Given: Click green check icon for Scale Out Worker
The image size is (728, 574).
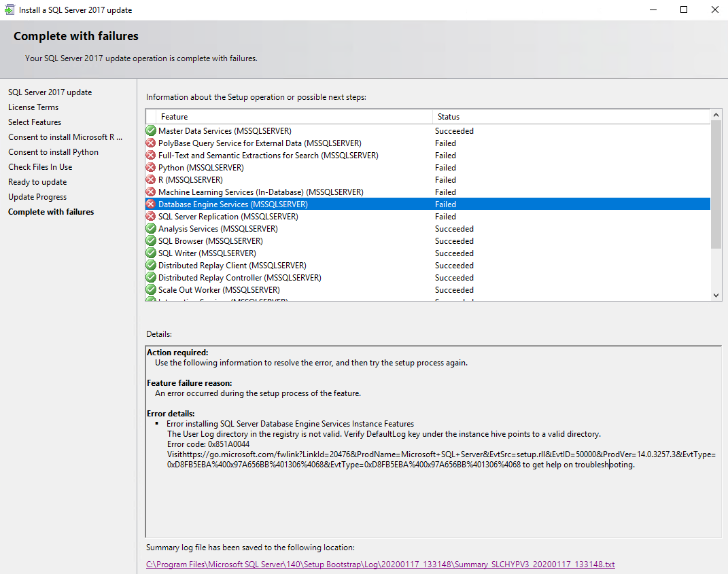Looking at the screenshot, I should (151, 289).
